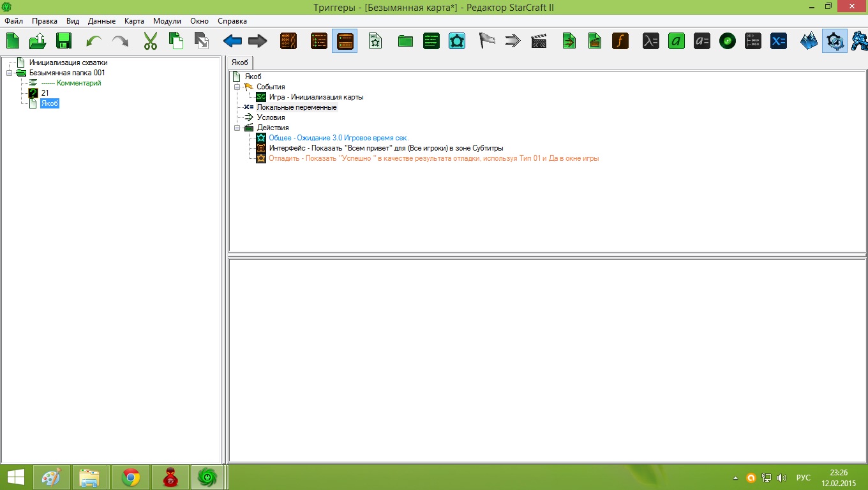The image size is (868, 490).
Task: Click the Paste toolbar icon
Action: (201, 41)
